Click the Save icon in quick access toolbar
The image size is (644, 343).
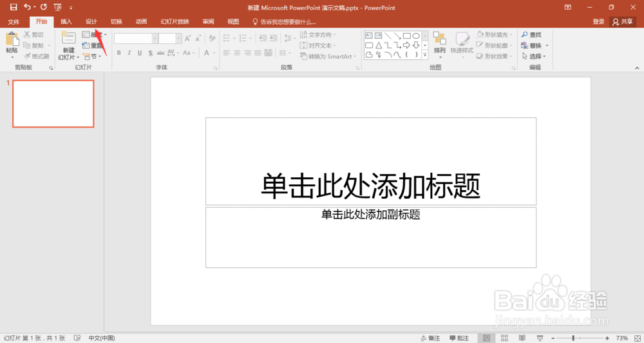click(x=14, y=7)
